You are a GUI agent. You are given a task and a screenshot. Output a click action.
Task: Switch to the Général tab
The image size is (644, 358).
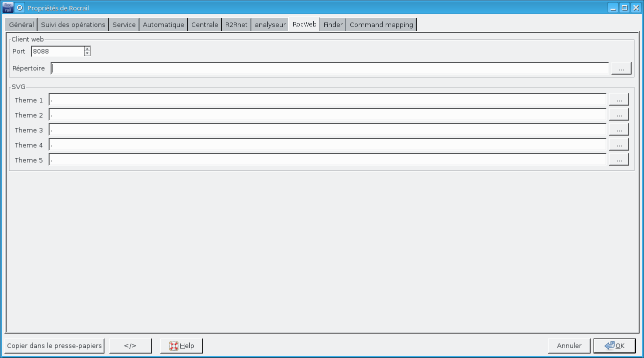click(21, 24)
